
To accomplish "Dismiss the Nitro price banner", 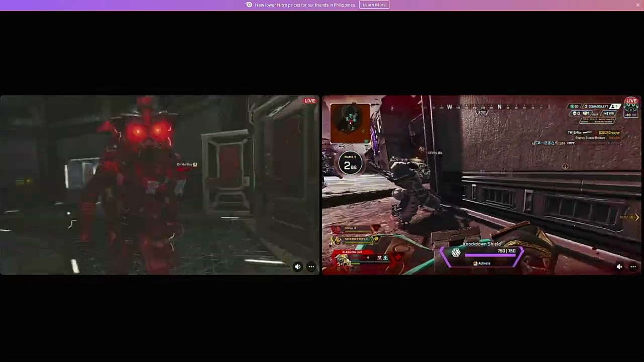I will tap(637, 5).
